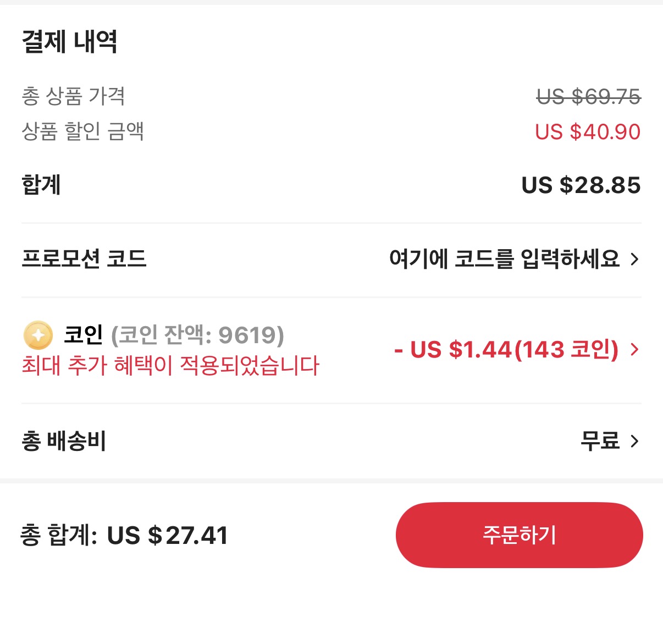Click the 총 배송비 label
This screenshot has height=644, width=663.
[64, 441]
